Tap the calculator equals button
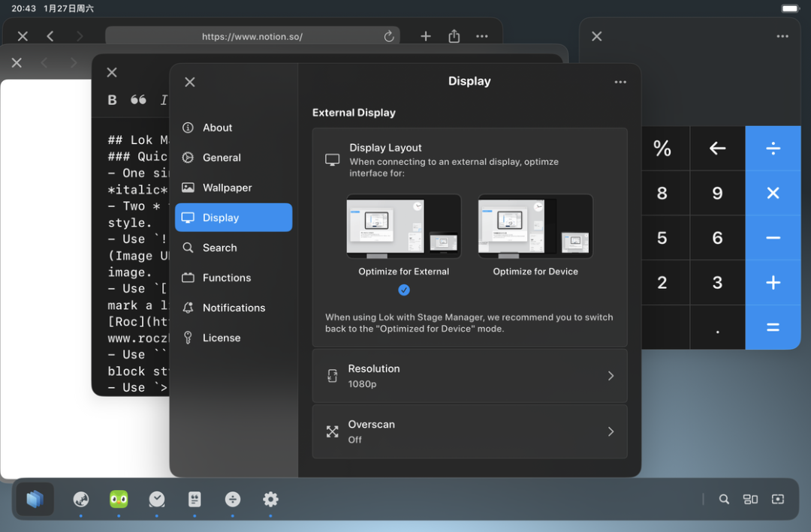The width and height of the screenshot is (811, 532). tap(773, 327)
